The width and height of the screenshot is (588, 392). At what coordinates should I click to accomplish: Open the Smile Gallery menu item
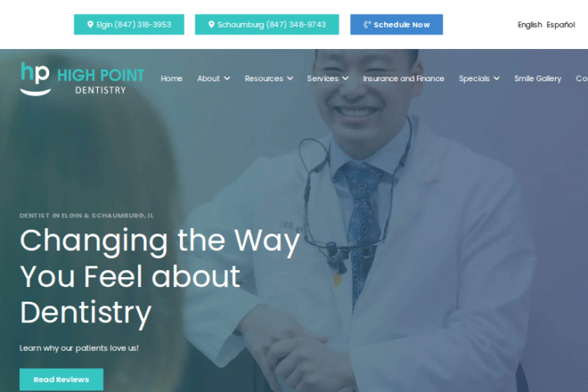coord(537,78)
